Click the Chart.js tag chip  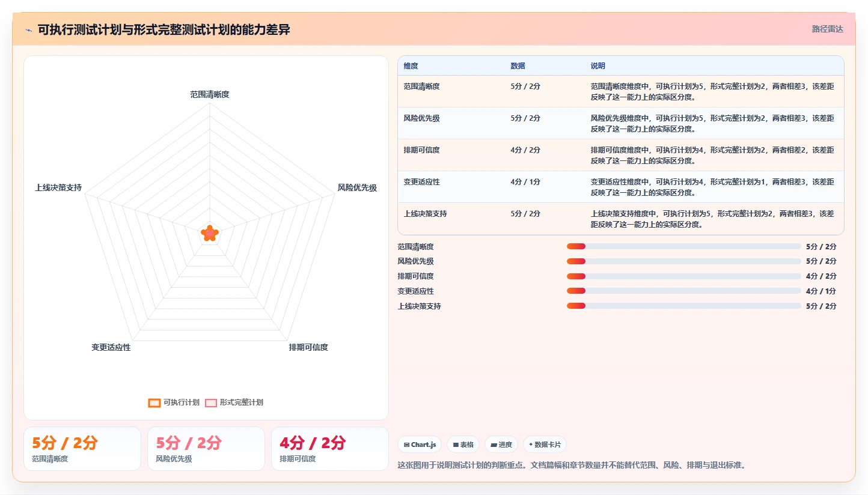click(x=420, y=445)
